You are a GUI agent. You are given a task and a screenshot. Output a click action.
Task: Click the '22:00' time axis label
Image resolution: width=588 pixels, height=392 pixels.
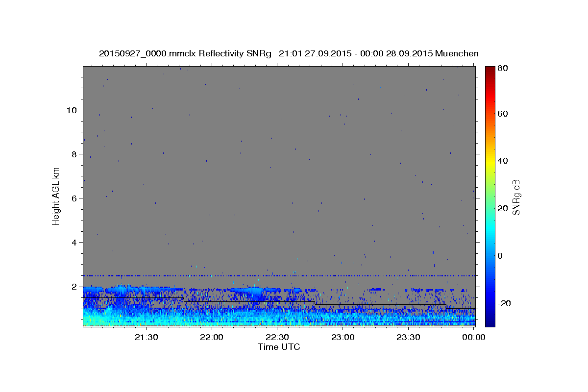(212, 337)
